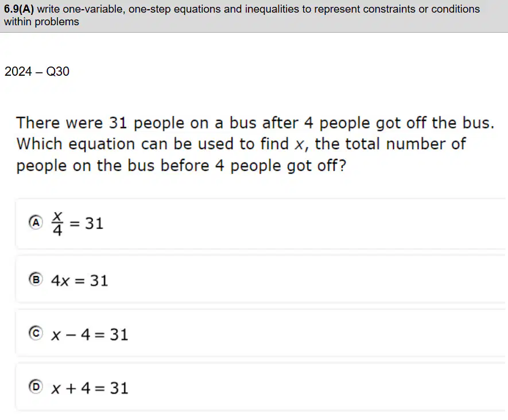Select the circled A answer bubble
Image resolution: width=508 pixels, height=420 pixels.
click(36, 223)
